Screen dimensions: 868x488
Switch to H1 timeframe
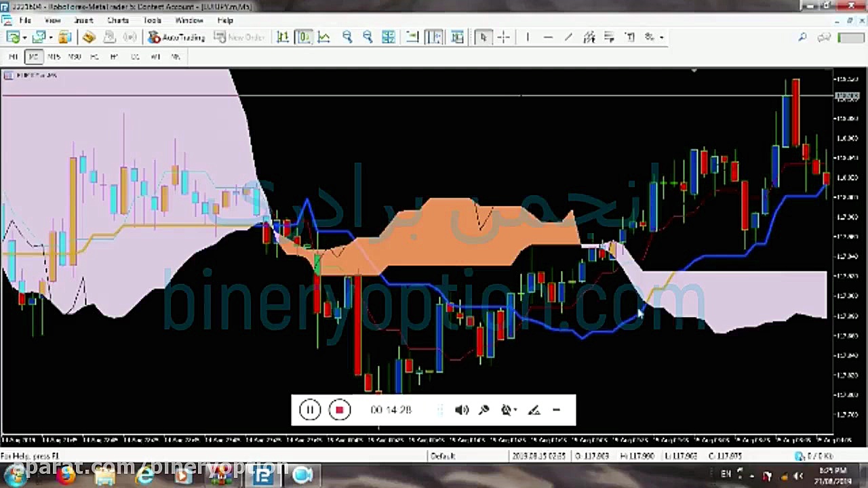94,57
